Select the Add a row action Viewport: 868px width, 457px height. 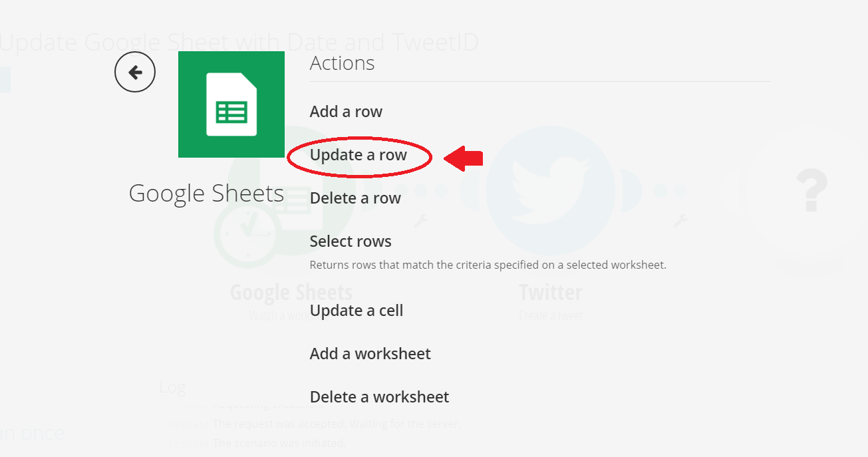click(346, 112)
